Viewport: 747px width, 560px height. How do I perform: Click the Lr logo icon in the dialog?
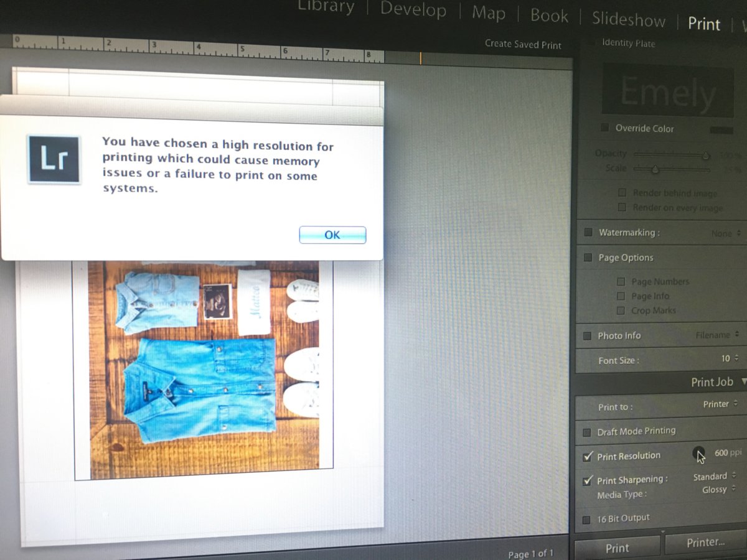click(54, 159)
